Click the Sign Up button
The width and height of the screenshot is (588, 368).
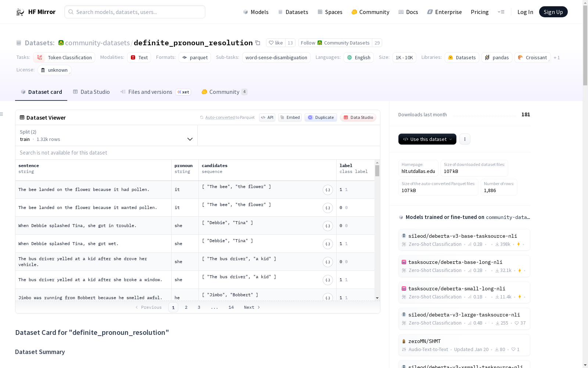pos(553,12)
